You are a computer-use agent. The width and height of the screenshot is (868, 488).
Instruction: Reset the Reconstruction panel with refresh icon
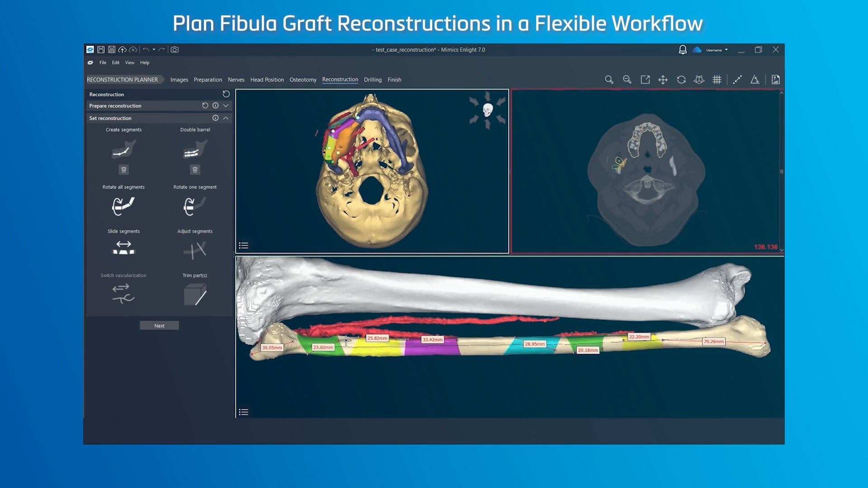click(226, 94)
